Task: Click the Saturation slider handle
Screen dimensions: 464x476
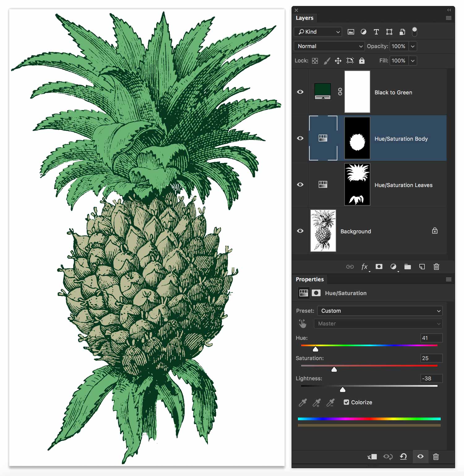Action: click(x=334, y=369)
